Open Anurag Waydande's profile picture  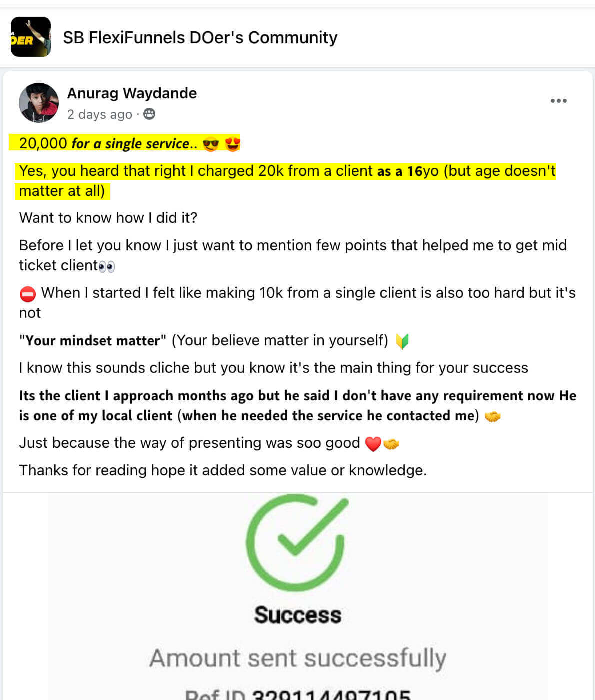pos(39,102)
